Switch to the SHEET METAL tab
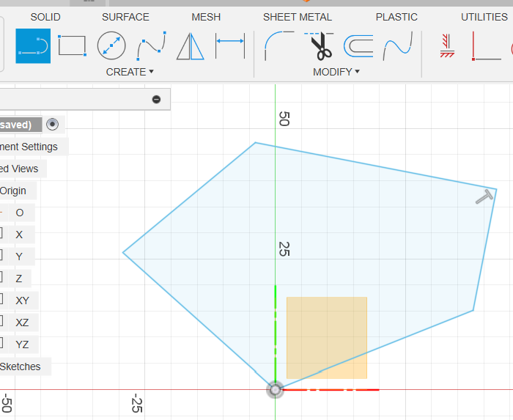 [298, 17]
